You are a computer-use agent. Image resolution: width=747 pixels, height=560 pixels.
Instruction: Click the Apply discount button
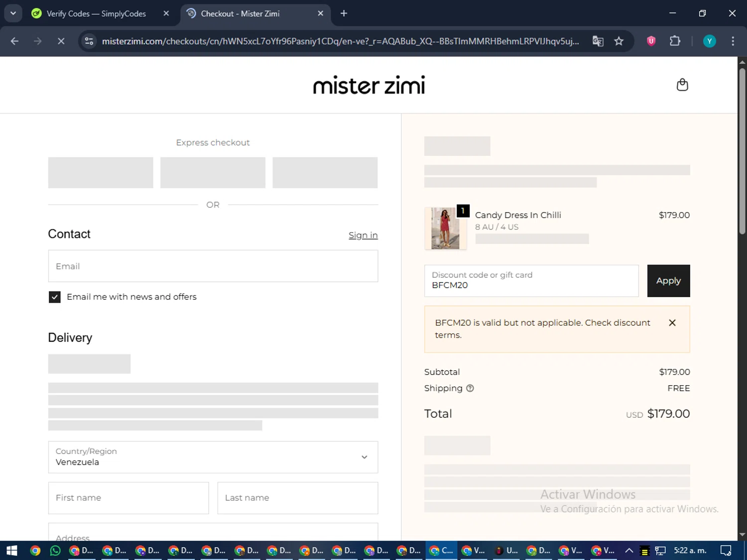pyautogui.click(x=668, y=281)
